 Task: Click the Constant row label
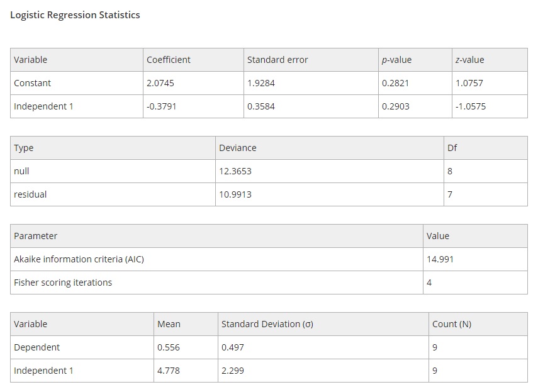pos(31,82)
